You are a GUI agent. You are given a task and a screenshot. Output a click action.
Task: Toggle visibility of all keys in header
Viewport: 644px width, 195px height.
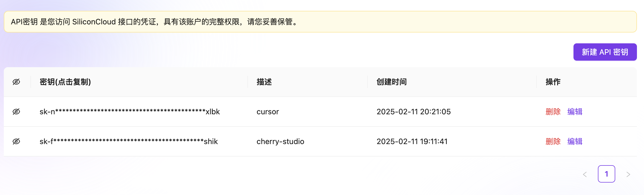tap(16, 82)
